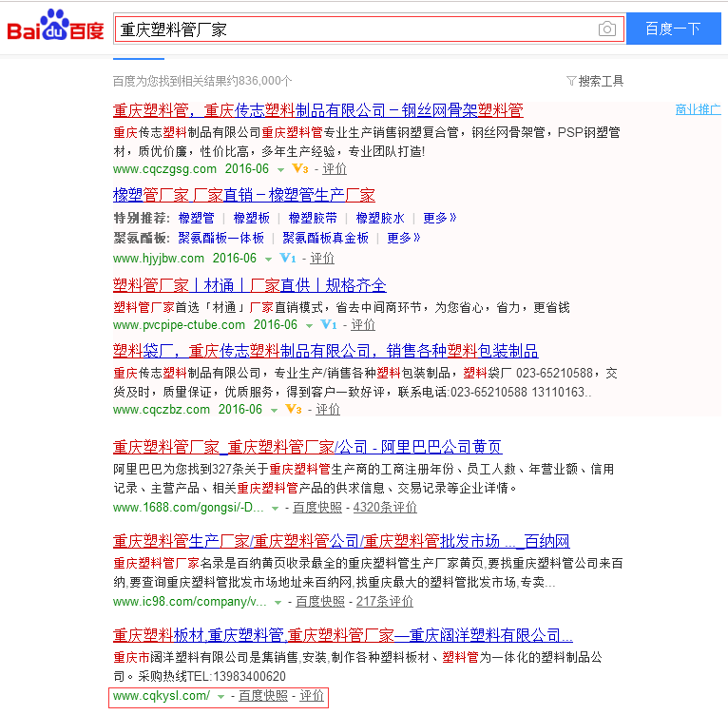Click V3 badge next to www.cqczgsg.com
Image resolution: width=728 pixels, height=715 pixels.
point(299,169)
